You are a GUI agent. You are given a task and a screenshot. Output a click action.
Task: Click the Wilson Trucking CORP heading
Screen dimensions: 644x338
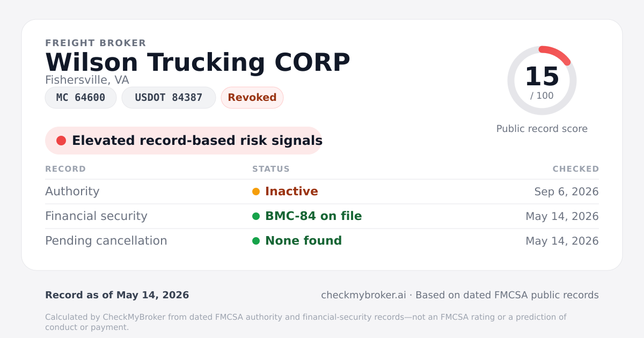click(197, 62)
